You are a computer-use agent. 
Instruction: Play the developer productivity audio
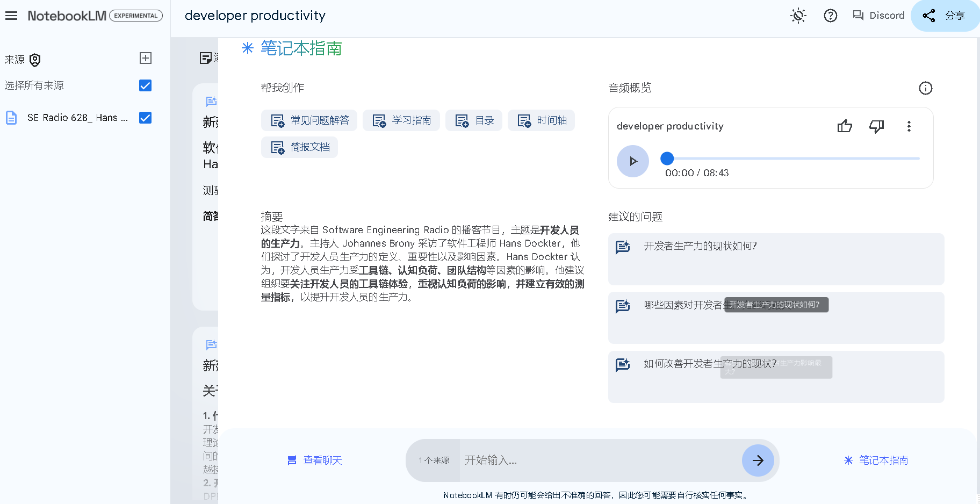[633, 161]
